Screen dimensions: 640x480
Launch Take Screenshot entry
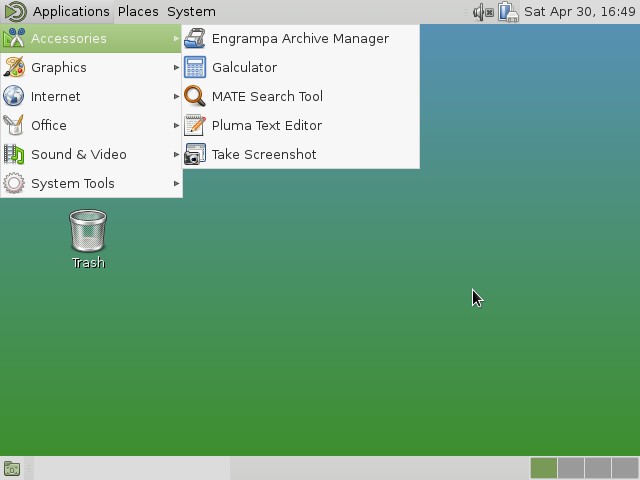coord(301,154)
